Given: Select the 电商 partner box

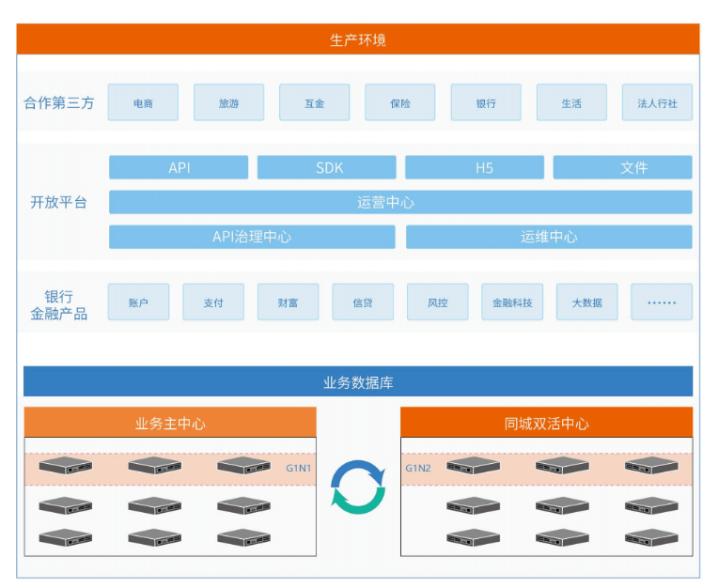Looking at the screenshot, I should pyautogui.click(x=143, y=103).
